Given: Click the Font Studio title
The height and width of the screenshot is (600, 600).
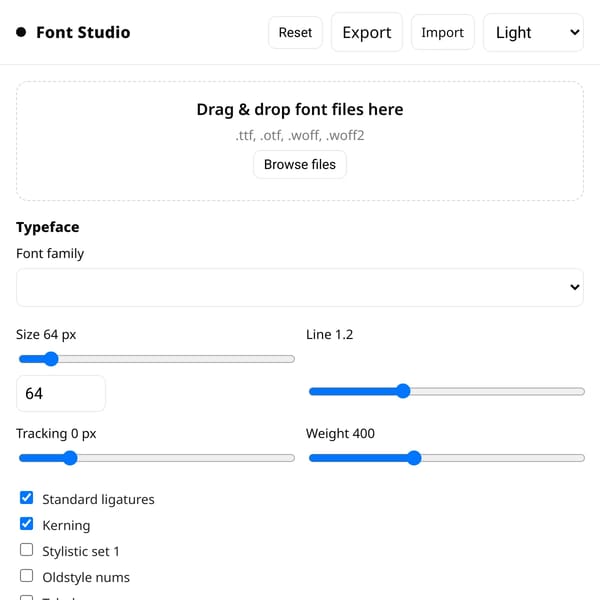Looking at the screenshot, I should pos(83,33).
